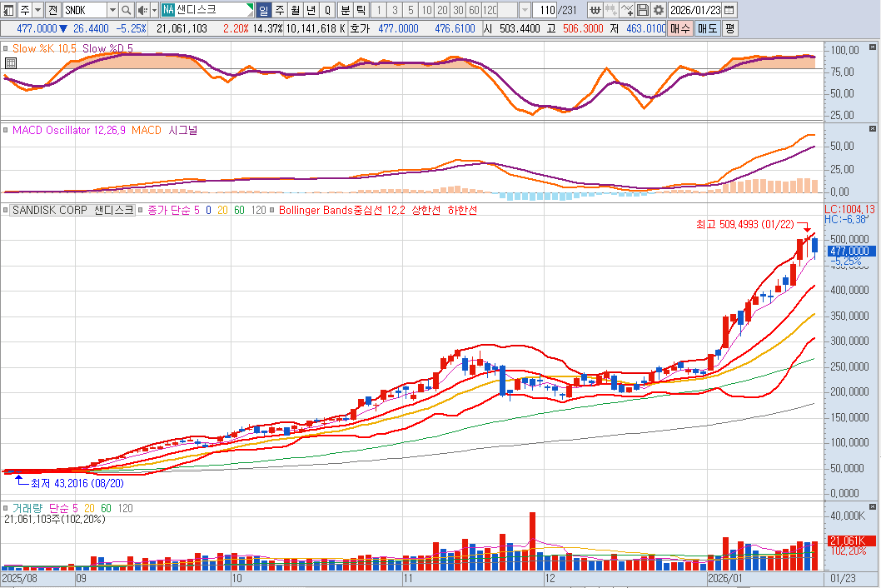Expand the SNDK ticker code dropdown
Image resolution: width=881 pixels, height=588 pixels.
(112, 10)
